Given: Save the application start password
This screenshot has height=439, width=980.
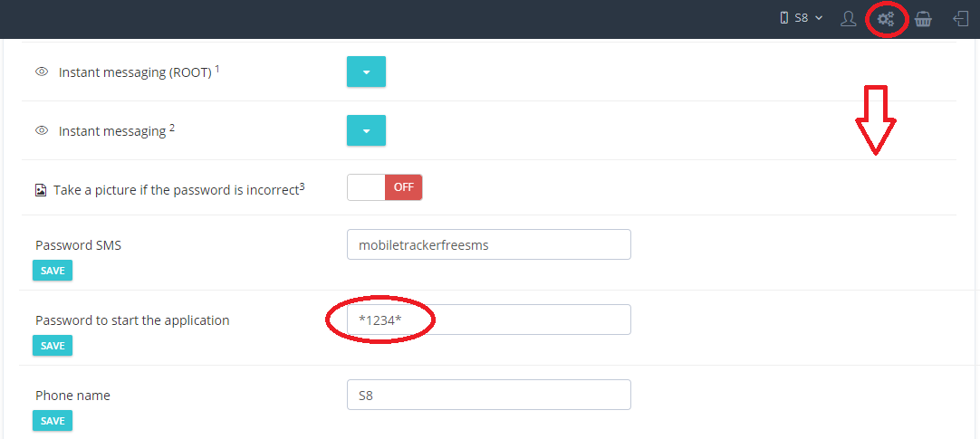Looking at the screenshot, I should click(x=53, y=346).
